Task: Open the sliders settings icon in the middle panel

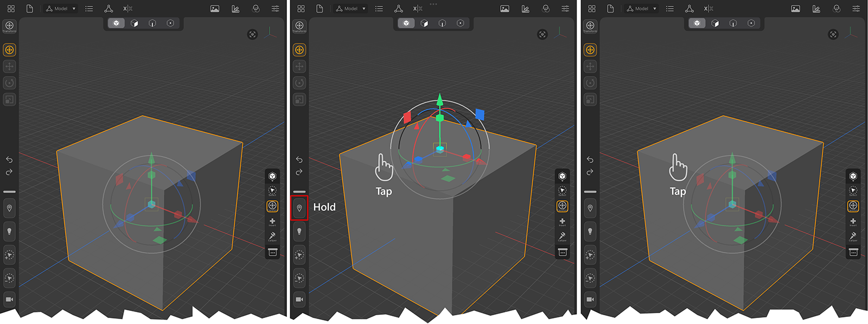Action: [x=565, y=9]
